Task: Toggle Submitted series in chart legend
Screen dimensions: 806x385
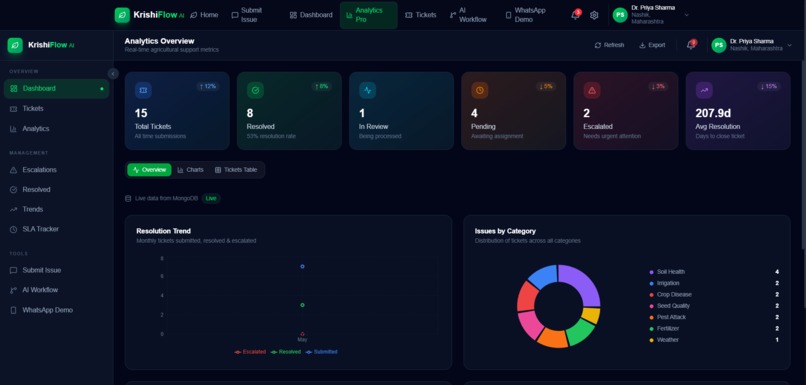Action: (321, 352)
